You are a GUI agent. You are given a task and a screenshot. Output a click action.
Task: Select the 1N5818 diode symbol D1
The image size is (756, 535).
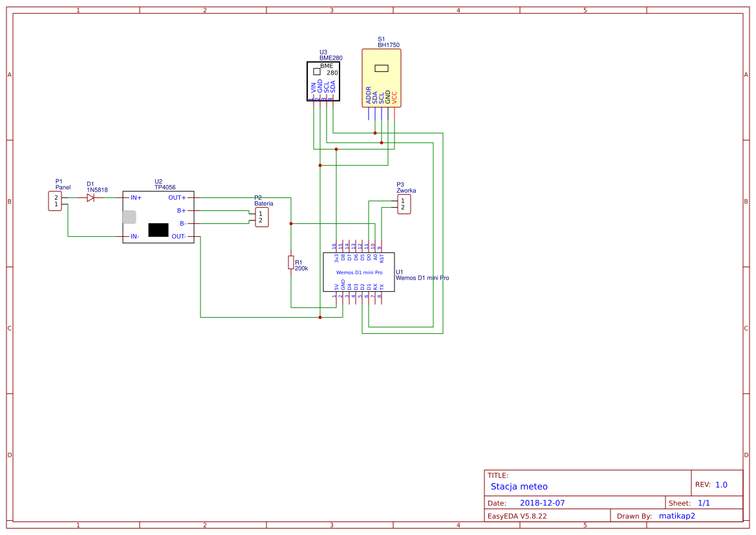(x=91, y=197)
